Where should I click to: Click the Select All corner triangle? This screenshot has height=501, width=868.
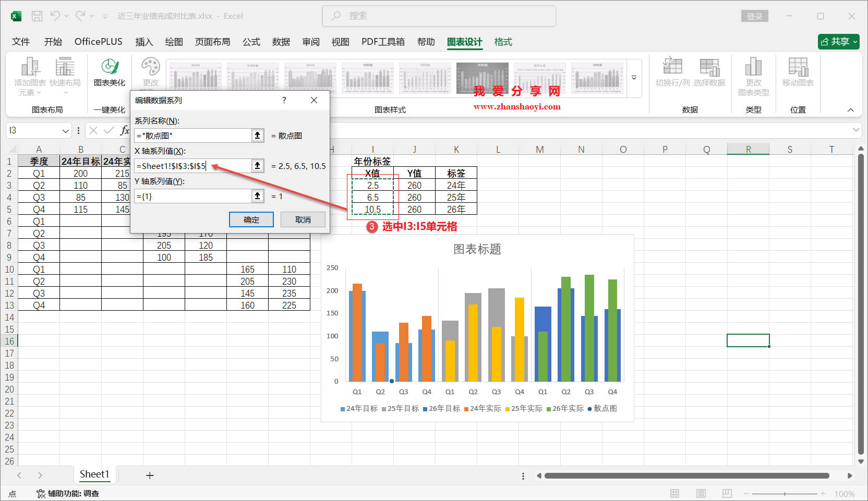[12, 150]
